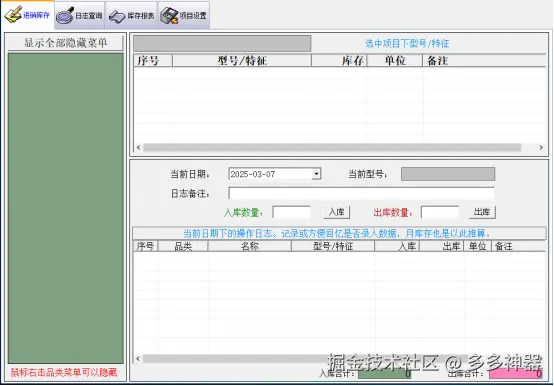This screenshot has width=554, height=386.
Task: Click the 出库 column header in the log table
Action: coord(442,246)
